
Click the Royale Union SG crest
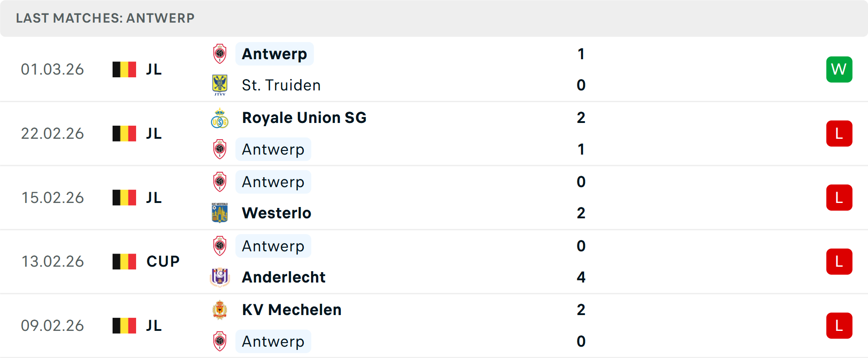(220, 118)
